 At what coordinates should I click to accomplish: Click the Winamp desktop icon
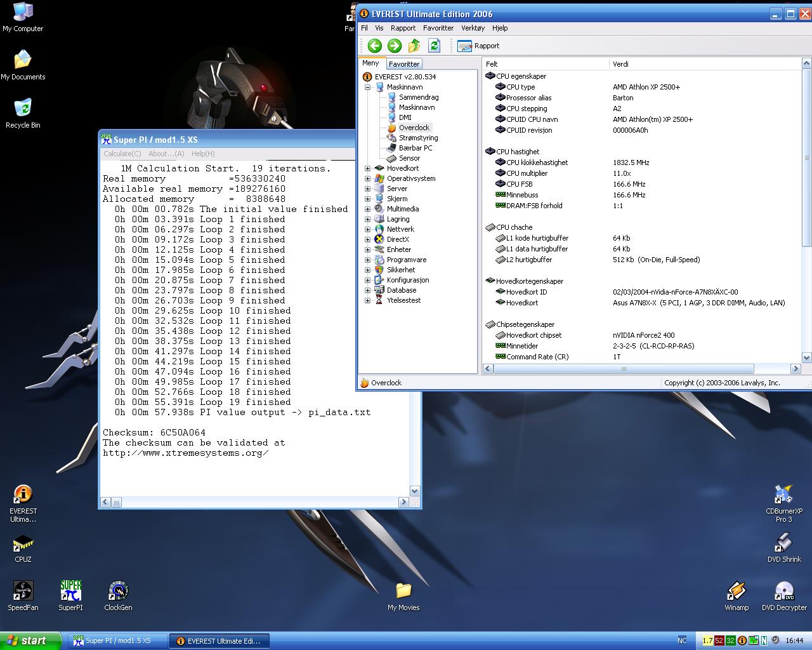click(x=737, y=595)
